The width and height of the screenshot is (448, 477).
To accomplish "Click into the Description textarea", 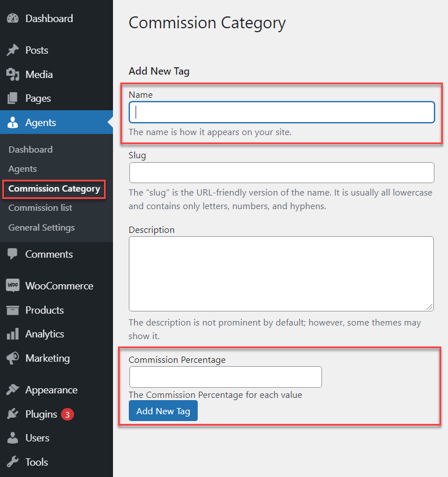I will point(281,274).
